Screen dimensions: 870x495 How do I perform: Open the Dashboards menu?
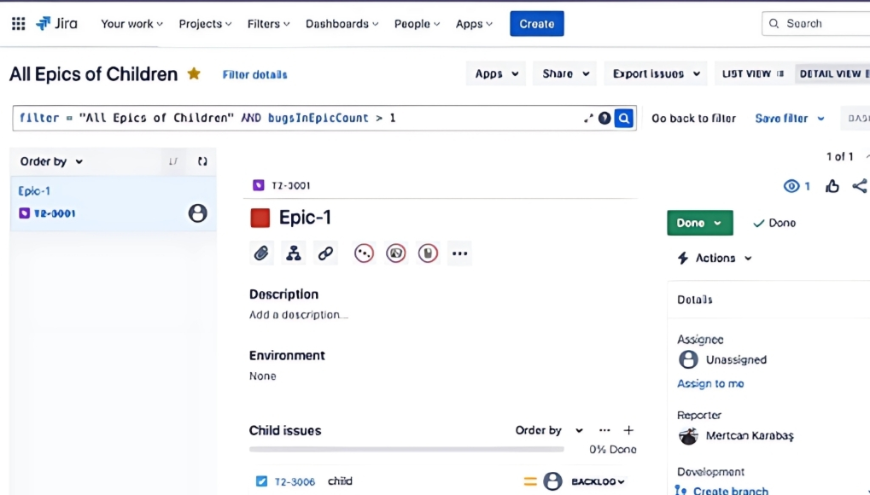coord(342,24)
